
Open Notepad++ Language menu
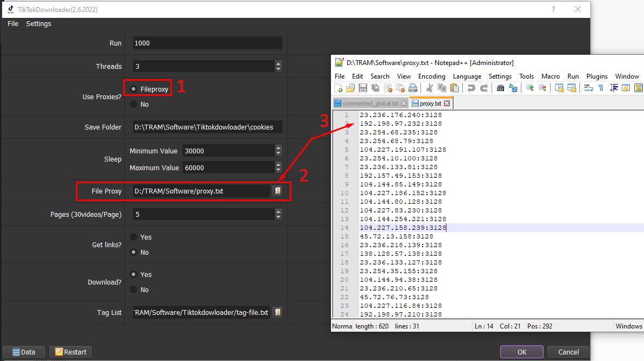coord(467,76)
